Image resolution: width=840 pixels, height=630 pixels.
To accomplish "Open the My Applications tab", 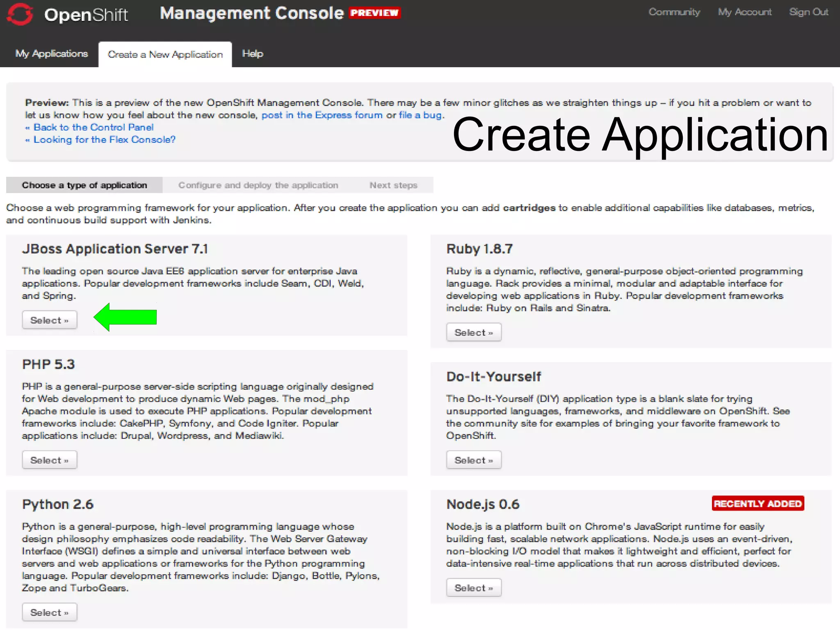I will [x=52, y=54].
